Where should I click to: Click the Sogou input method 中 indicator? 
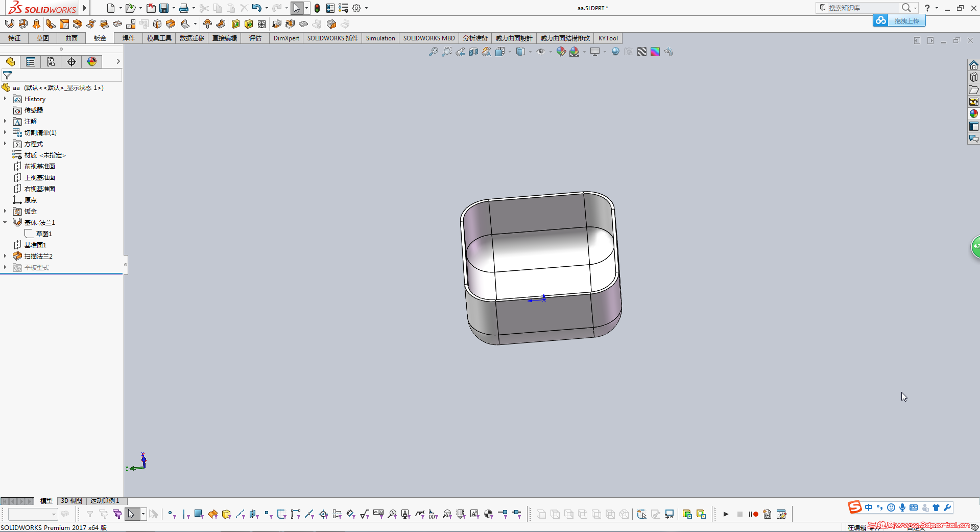(x=869, y=507)
